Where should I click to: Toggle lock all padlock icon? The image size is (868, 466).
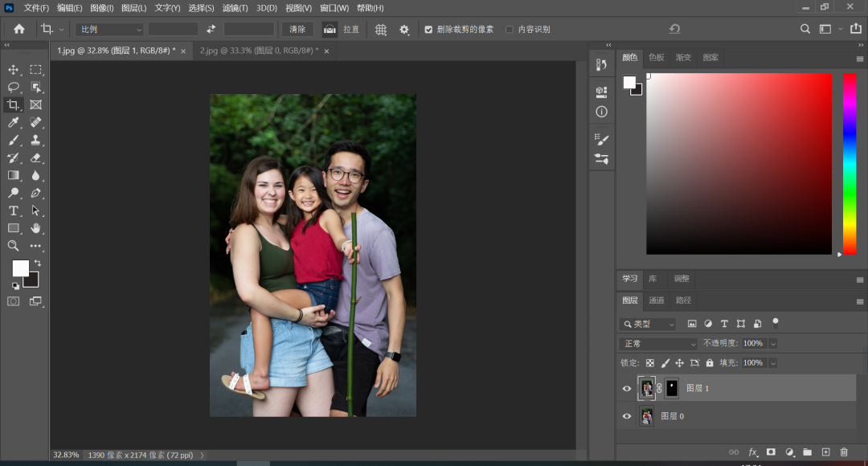tap(710, 363)
